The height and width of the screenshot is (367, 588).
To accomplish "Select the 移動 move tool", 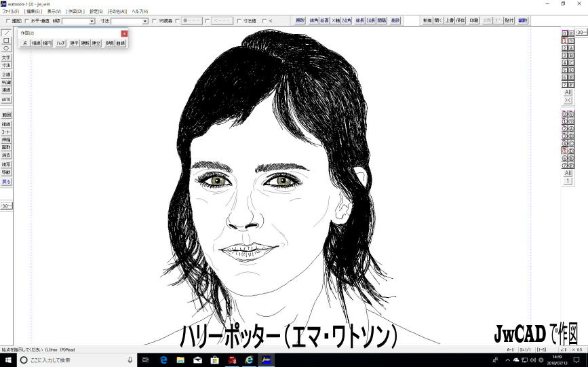I will tap(6, 172).
